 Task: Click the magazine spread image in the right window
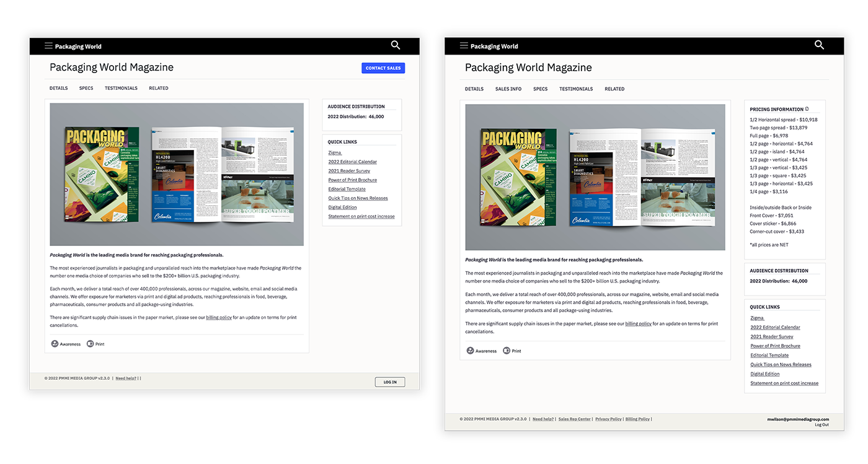tap(595, 177)
